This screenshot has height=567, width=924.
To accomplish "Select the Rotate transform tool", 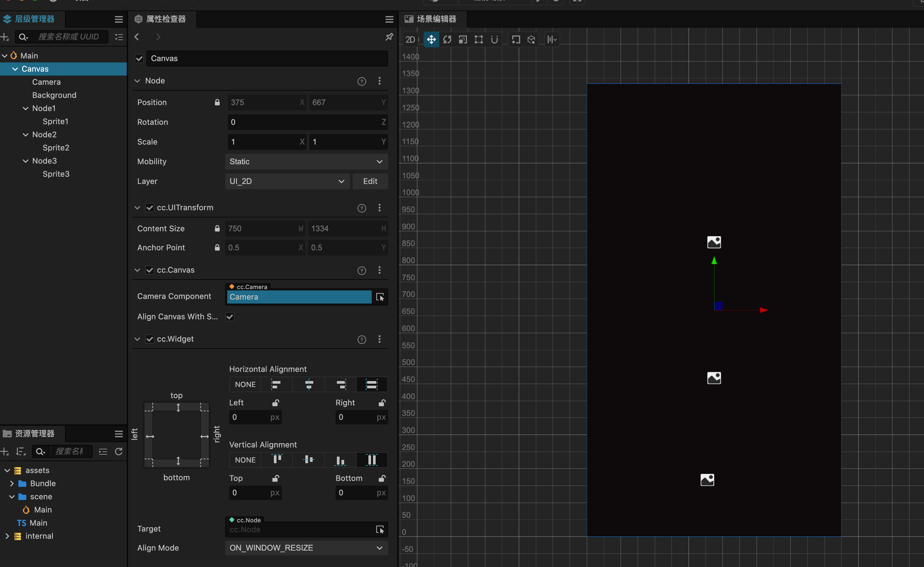I will [447, 39].
